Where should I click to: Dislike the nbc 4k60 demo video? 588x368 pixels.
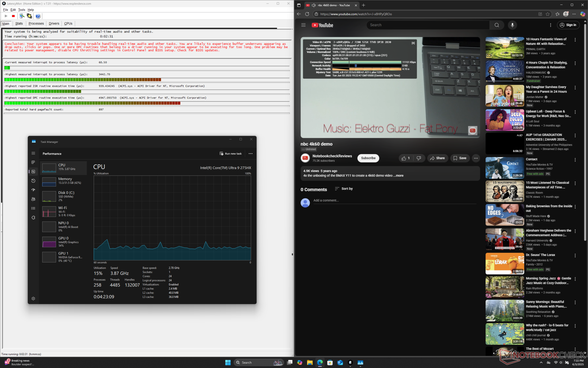tap(419, 158)
